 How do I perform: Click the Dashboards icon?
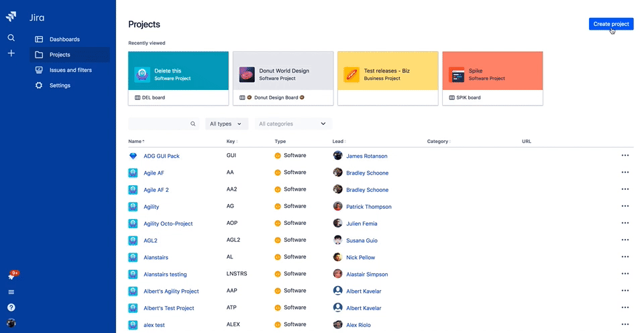pos(39,40)
